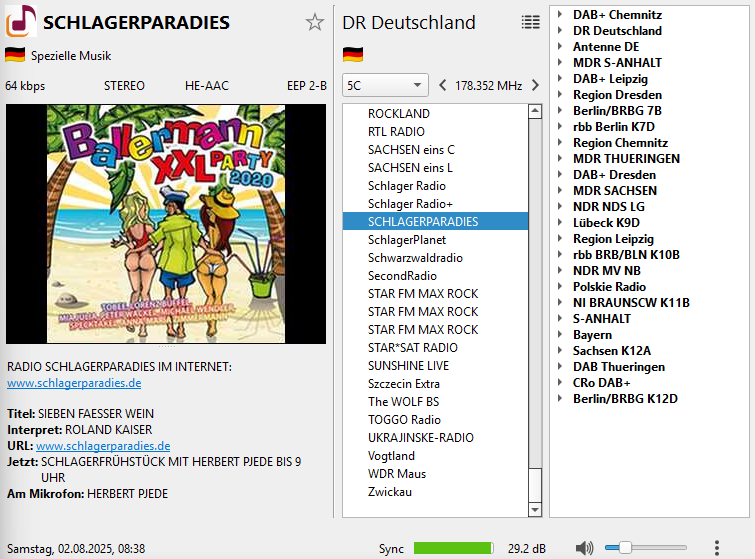Open the URL field schlagerparadies link
This screenshot has width=755, height=559.
[103, 446]
